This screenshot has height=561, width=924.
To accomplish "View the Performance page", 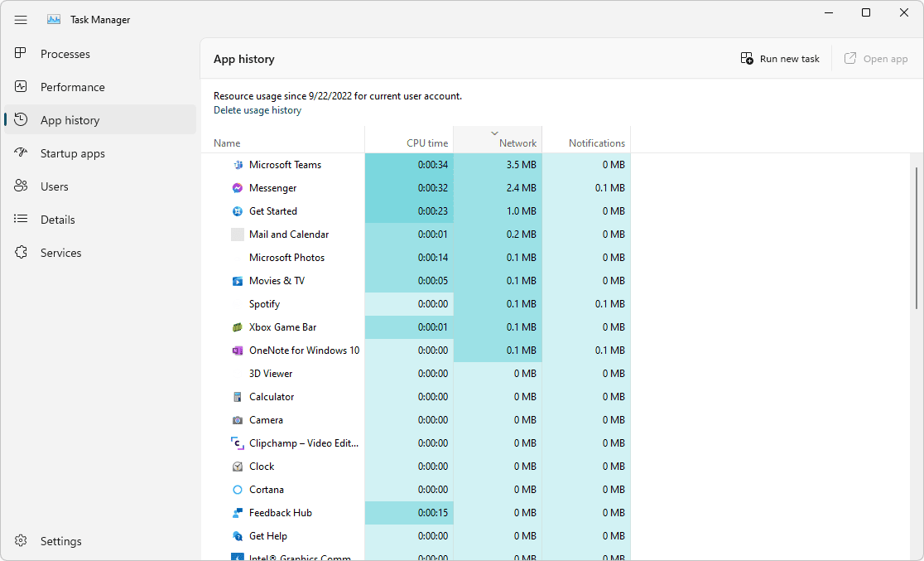I will pos(20,86).
